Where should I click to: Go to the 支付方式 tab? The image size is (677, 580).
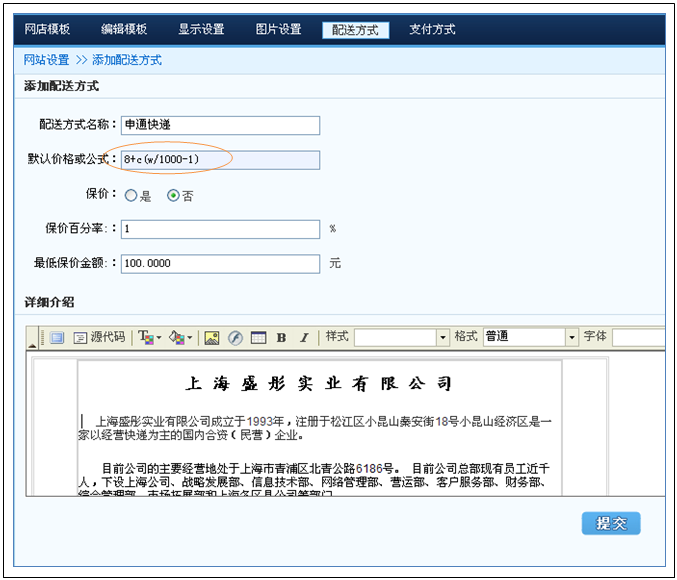[432, 29]
